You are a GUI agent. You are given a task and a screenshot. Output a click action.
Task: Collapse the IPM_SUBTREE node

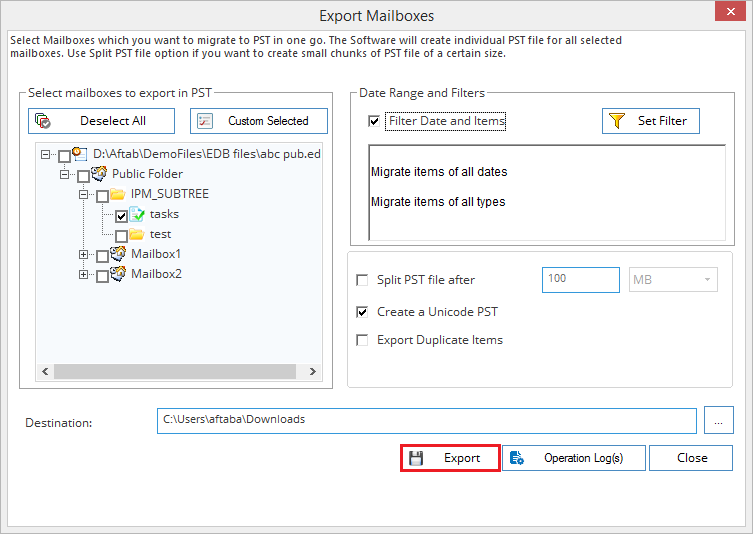(84, 194)
